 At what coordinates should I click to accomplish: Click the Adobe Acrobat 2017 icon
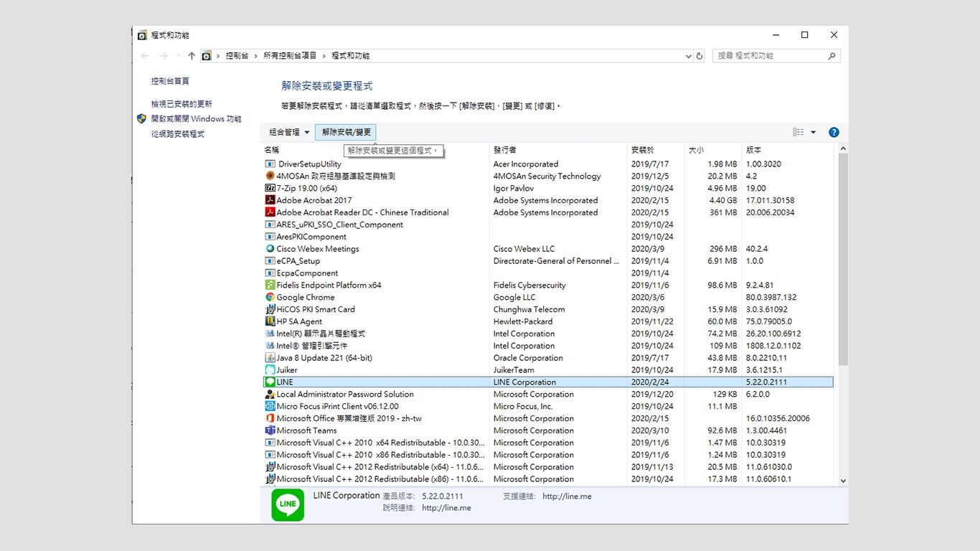pyautogui.click(x=270, y=200)
